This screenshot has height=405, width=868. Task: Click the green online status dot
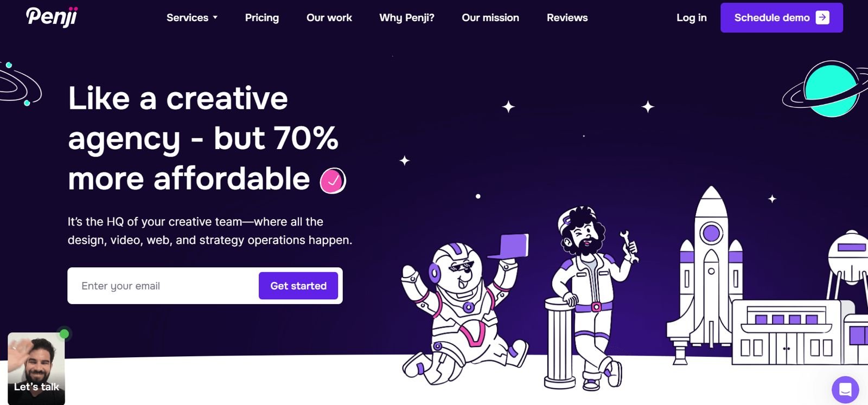pos(64,333)
